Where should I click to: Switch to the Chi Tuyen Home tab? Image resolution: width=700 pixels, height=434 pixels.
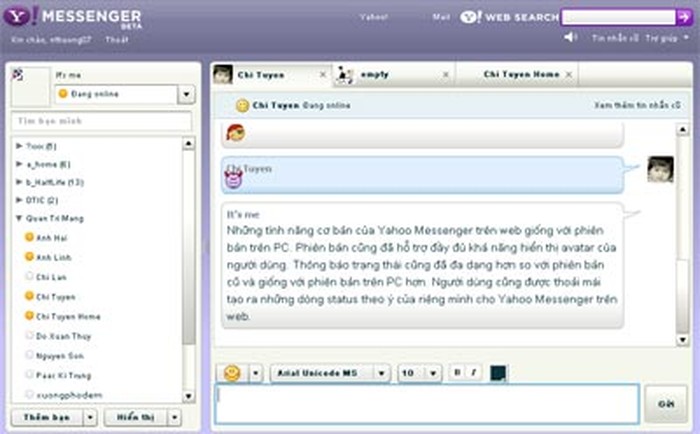[520, 75]
